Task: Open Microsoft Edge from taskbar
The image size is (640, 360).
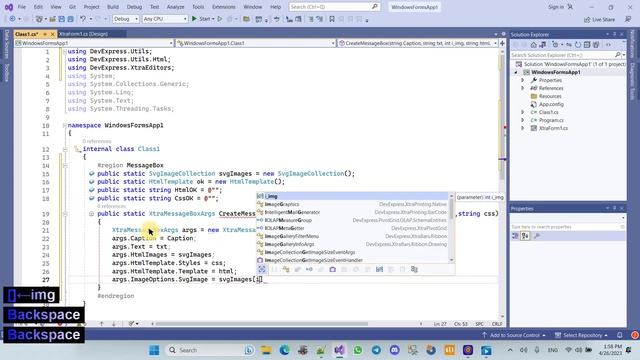Action: (284, 350)
